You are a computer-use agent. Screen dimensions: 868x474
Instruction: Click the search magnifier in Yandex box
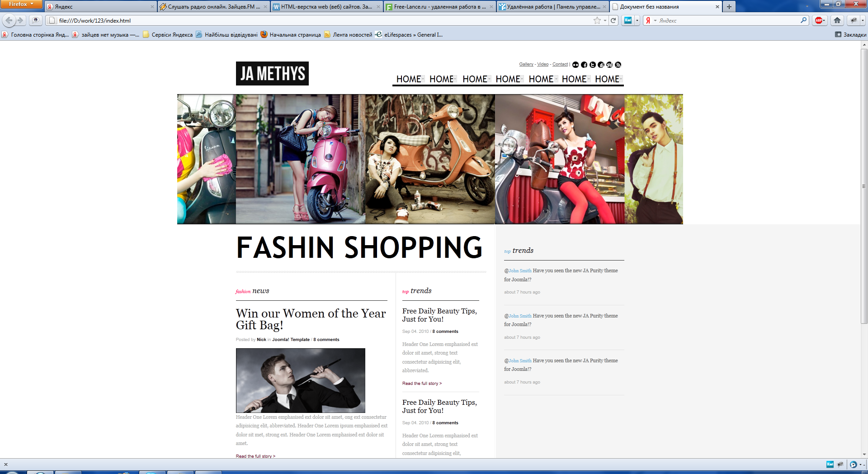pyautogui.click(x=804, y=20)
